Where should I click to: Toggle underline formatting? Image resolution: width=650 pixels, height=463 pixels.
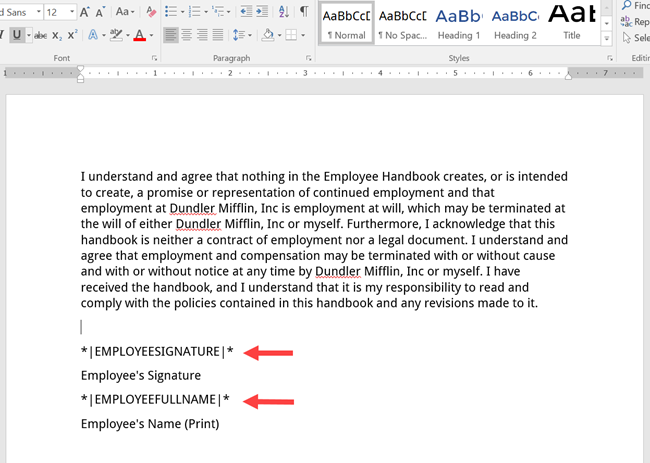coord(17,35)
